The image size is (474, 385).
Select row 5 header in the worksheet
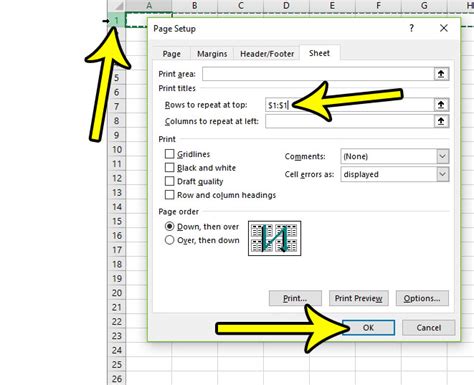point(117,78)
